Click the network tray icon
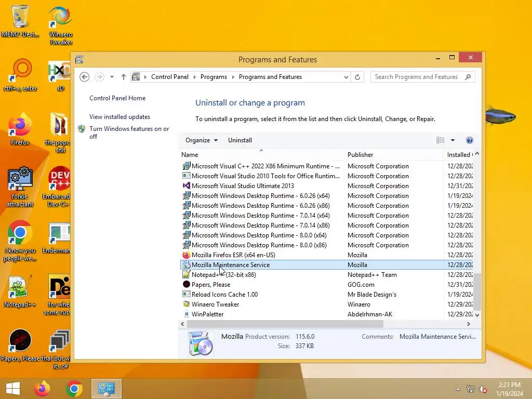532x399 pixels. click(x=470, y=389)
